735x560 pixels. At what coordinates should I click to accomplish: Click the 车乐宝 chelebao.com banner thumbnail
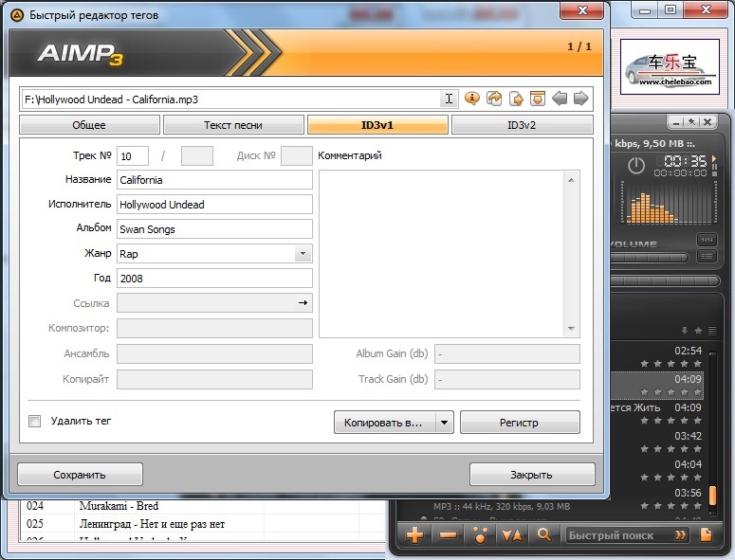670,67
